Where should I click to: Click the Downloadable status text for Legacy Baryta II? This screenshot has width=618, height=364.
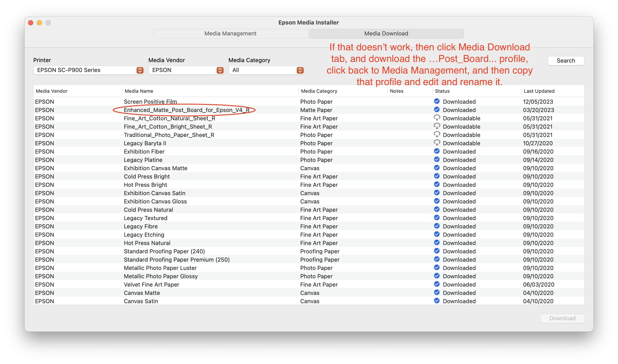pos(462,143)
